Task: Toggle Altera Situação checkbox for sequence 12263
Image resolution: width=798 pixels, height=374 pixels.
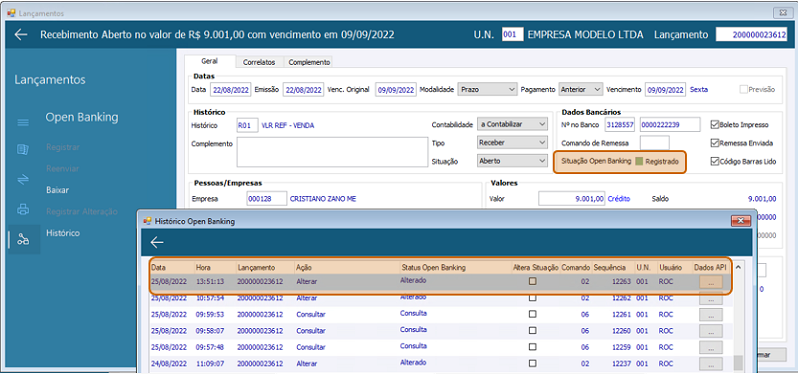Action: 532,281
